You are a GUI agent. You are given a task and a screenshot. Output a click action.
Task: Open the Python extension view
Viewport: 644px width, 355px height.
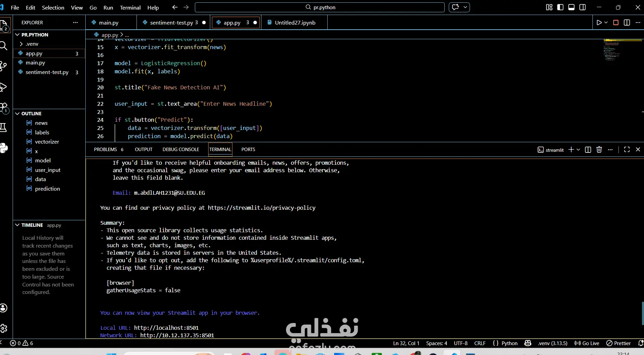pos(4,148)
